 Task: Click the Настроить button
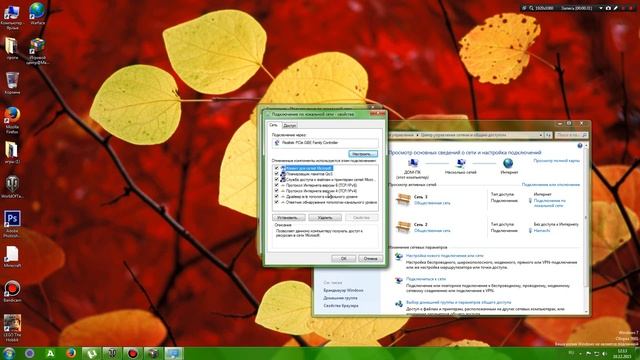(363, 154)
